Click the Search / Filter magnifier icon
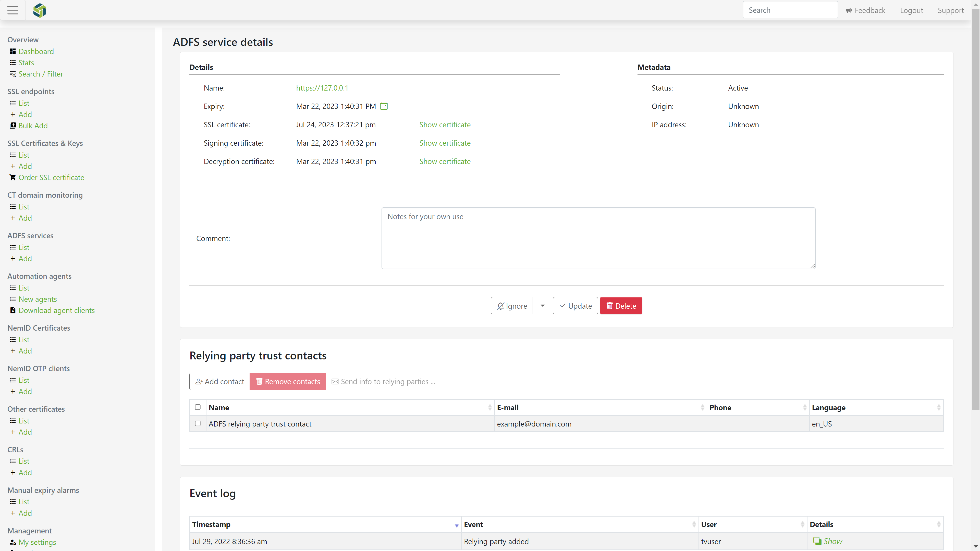 [x=13, y=74]
